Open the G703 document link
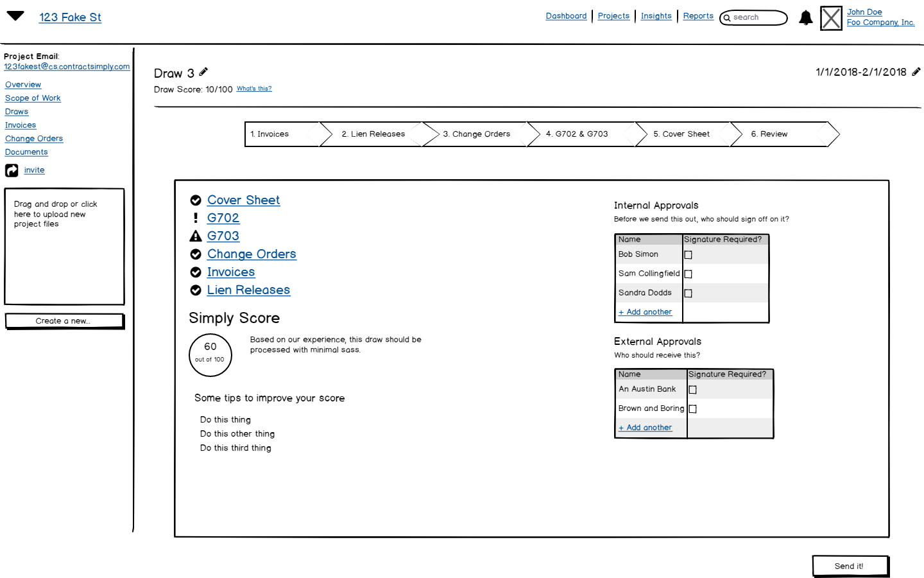The height and width of the screenshot is (578, 924). point(223,236)
